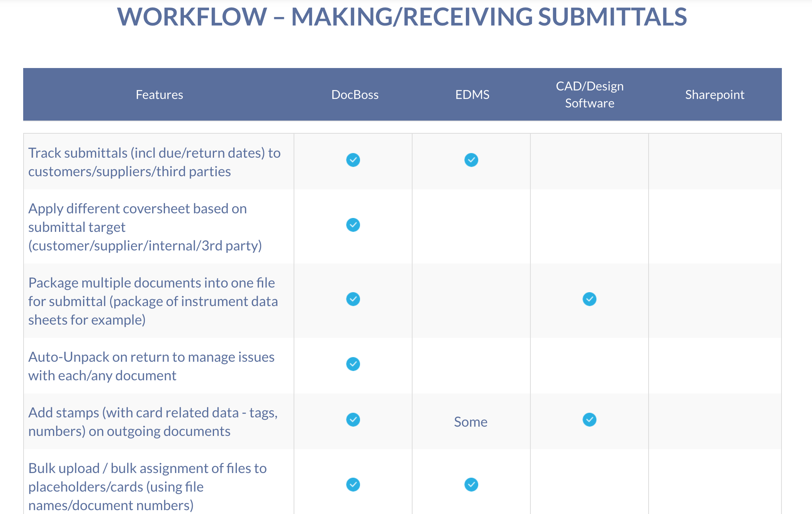Click DocBoss checkmark in Add stamps row

click(x=353, y=420)
